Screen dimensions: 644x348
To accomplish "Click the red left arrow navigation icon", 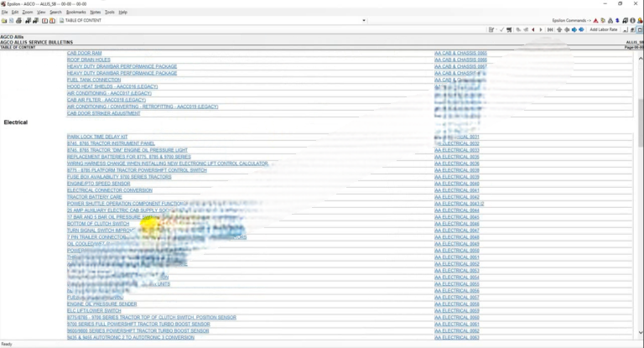I will pyautogui.click(x=532, y=29).
